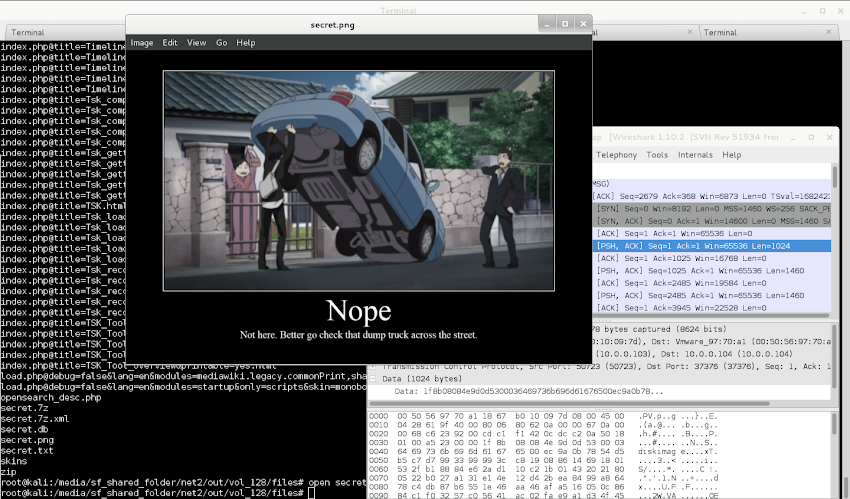Select PSH, ACK packet with Seq=2485
The height and width of the screenshot is (499, 850).
pos(711,296)
